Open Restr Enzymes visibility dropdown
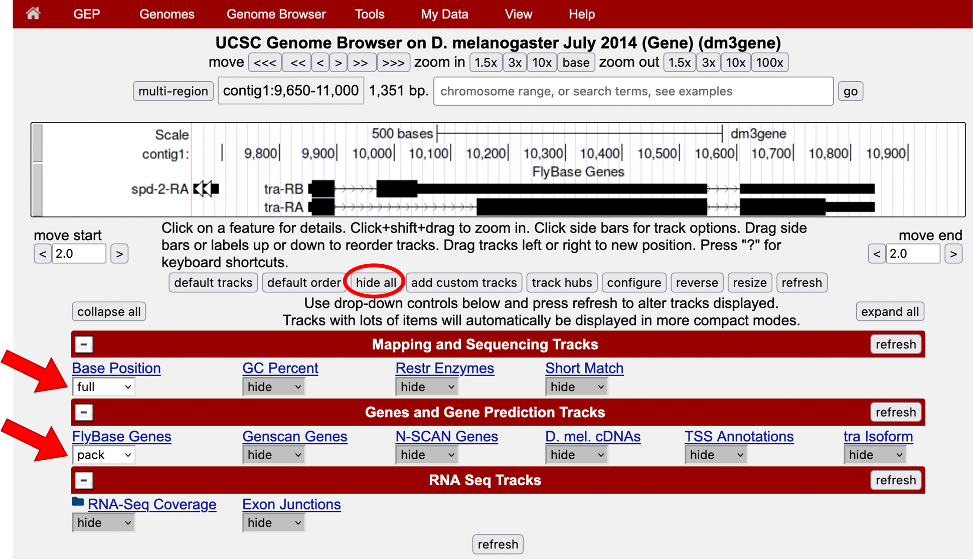This screenshot has width=973, height=560. pyautogui.click(x=427, y=387)
